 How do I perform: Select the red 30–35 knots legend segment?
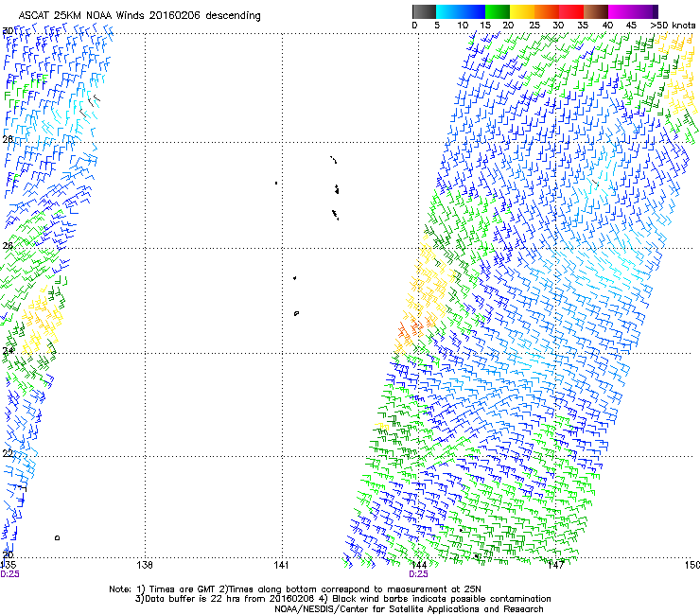572,11
